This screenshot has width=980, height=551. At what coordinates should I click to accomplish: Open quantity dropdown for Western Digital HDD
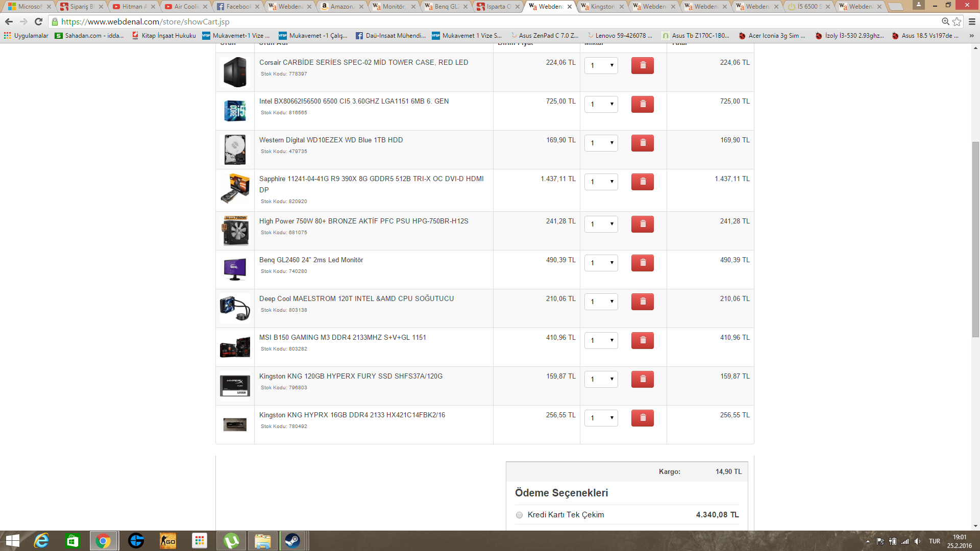601,143
